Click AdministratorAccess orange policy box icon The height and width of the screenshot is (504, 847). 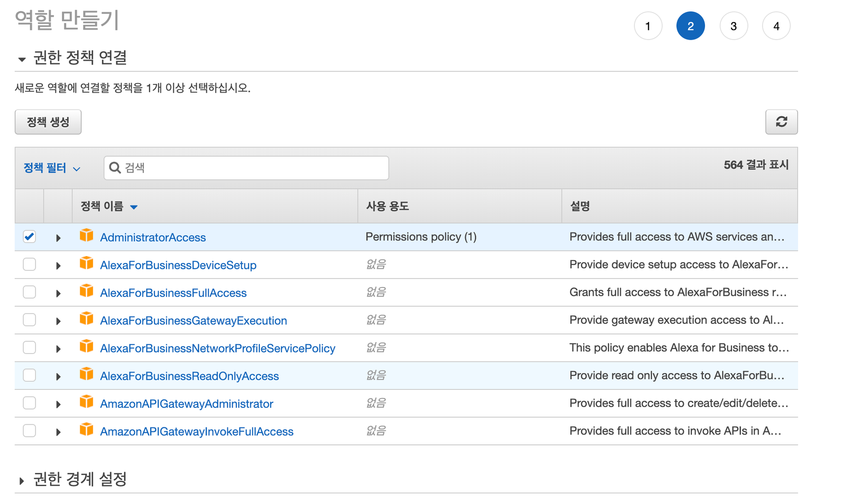click(x=86, y=236)
